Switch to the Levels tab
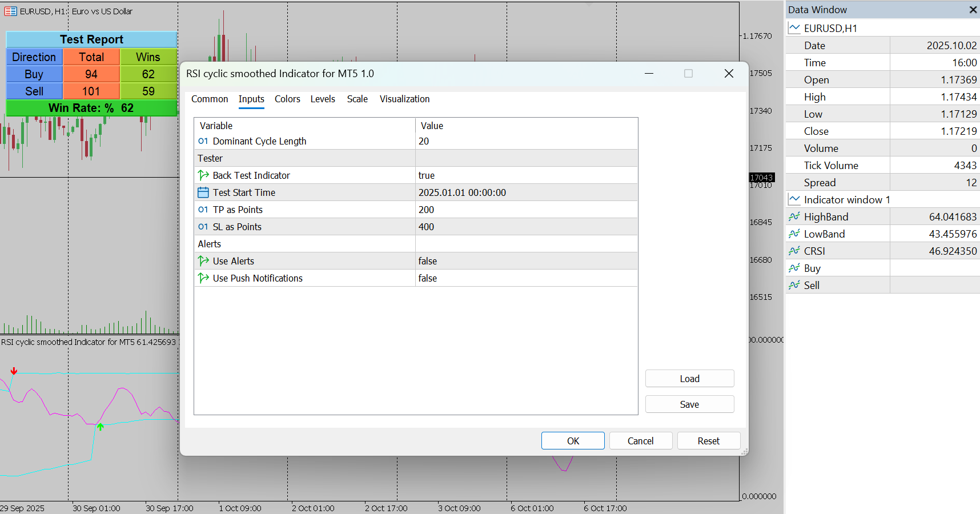Viewport: 980px width, 514px height. click(323, 99)
